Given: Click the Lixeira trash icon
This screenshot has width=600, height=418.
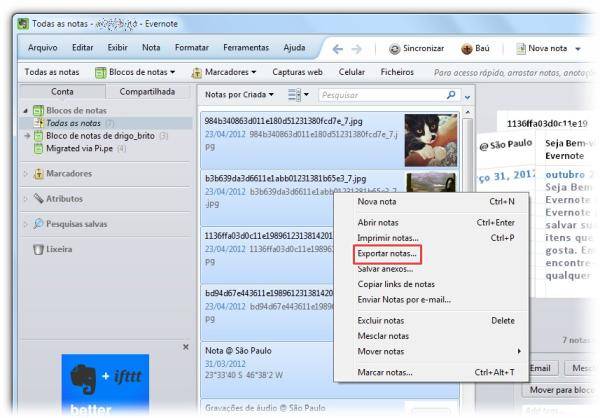Looking at the screenshot, I should pyautogui.click(x=38, y=249).
